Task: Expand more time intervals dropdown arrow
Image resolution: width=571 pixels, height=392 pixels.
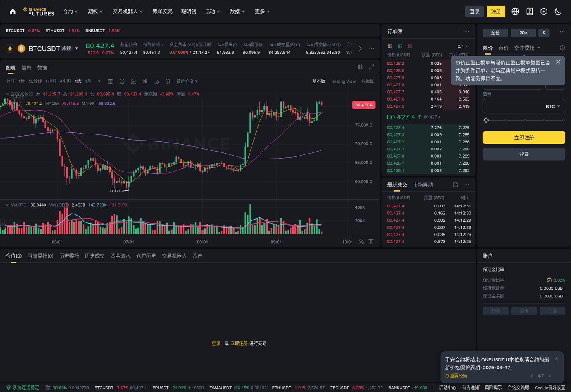Action: (x=99, y=81)
